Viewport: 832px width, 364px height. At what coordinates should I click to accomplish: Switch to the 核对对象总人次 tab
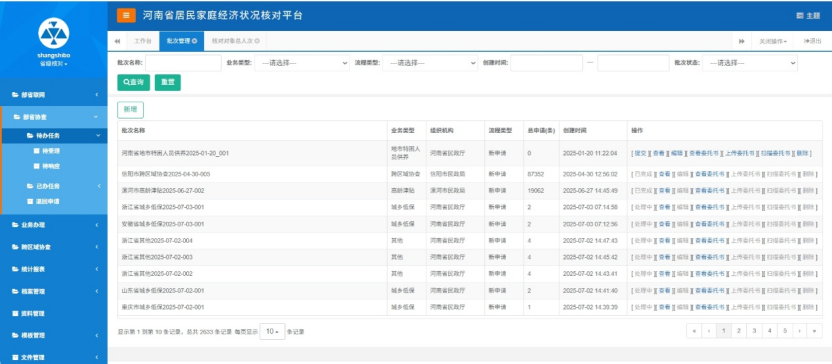236,41
